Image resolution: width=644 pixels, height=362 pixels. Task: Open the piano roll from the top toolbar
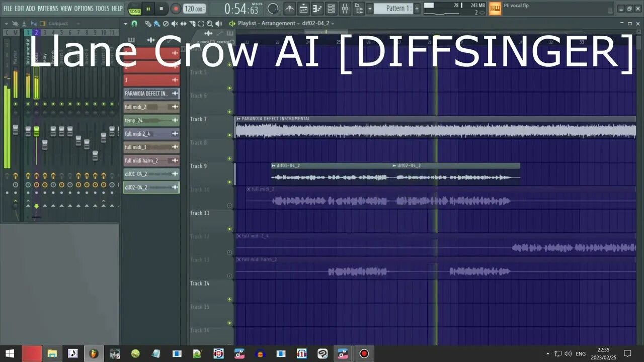pos(317,9)
